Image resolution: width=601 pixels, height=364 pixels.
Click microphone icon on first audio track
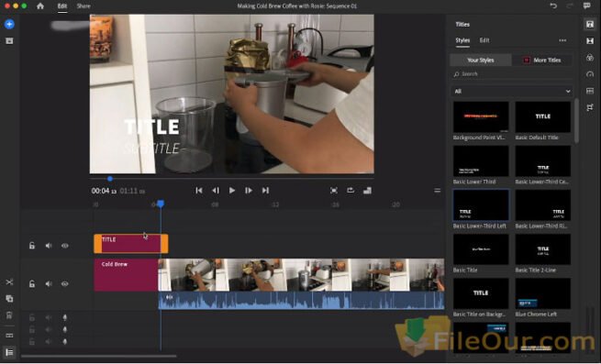[65, 317]
